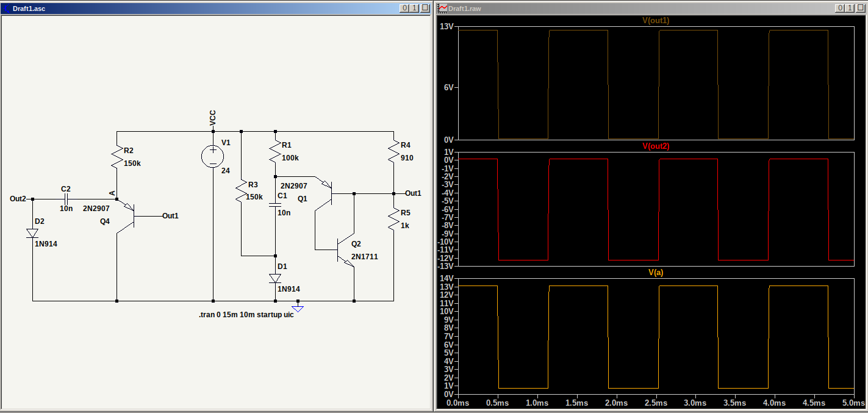Select the D1 diode symbol
Screen dimensions: 868x413
click(275, 278)
